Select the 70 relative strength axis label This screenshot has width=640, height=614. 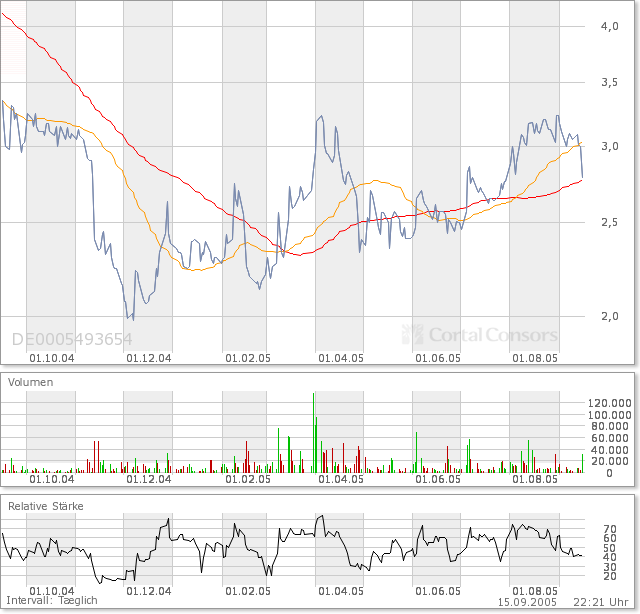coord(610,529)
